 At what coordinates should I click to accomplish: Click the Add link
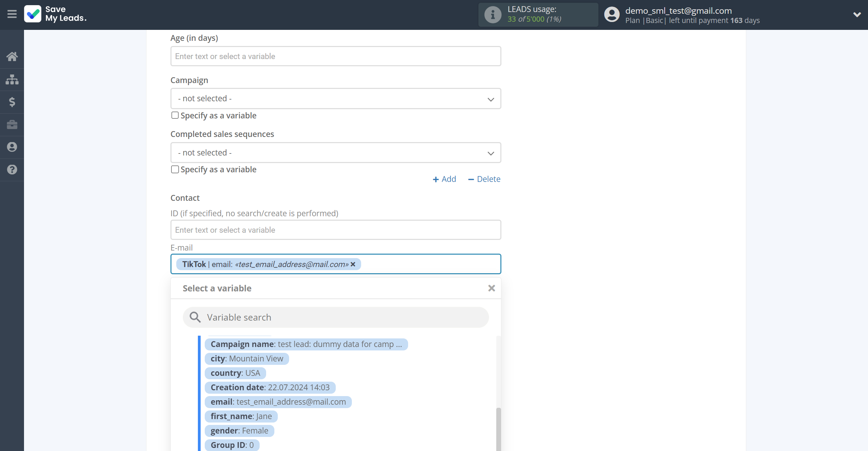444,179
